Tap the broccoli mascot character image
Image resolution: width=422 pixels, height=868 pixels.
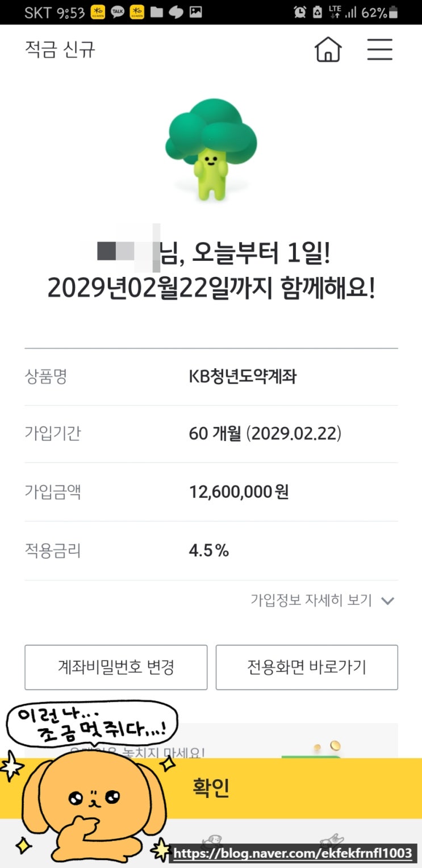point(211,149)
